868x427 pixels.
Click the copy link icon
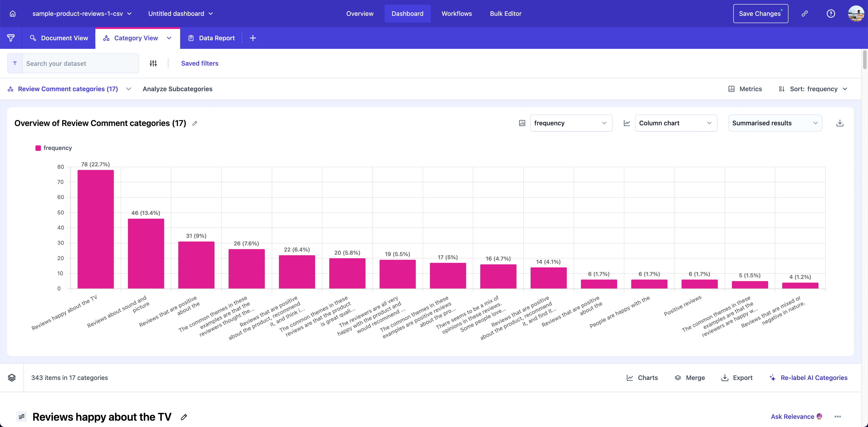pos(805,14)
